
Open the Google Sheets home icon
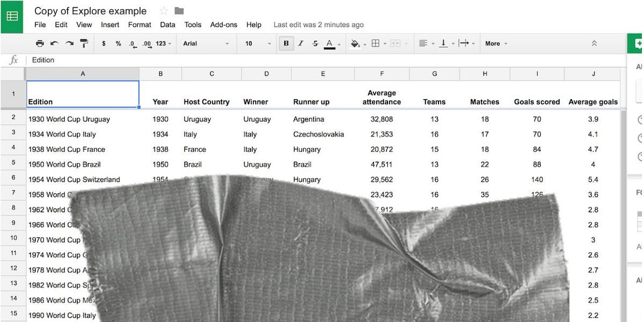pyautogui.click(x=12, y=16)
